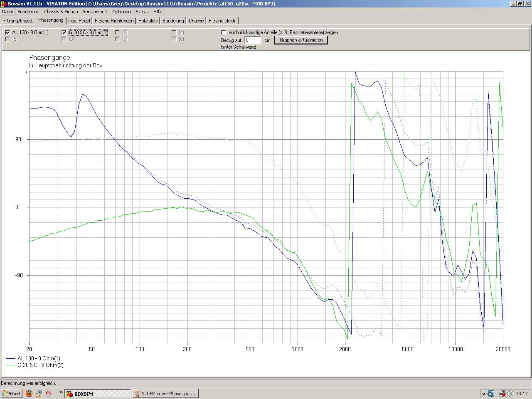The height and width of the screenshot is (399, 532).
Task: Click the disabled (8) driver checkbox
Action: [174, 39]
